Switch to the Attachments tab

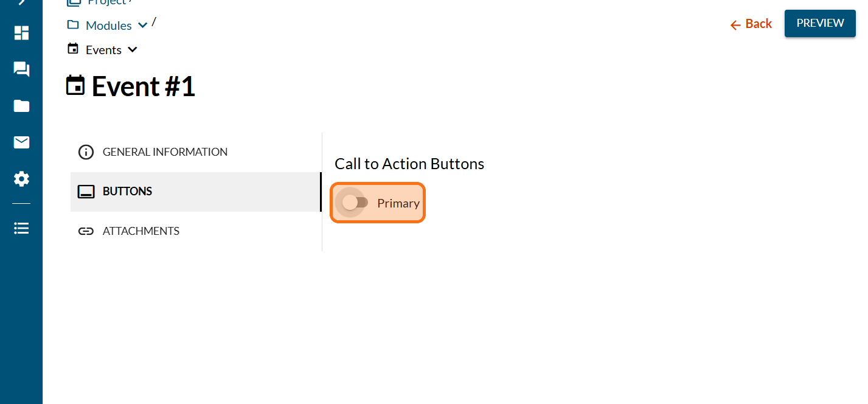141,231
